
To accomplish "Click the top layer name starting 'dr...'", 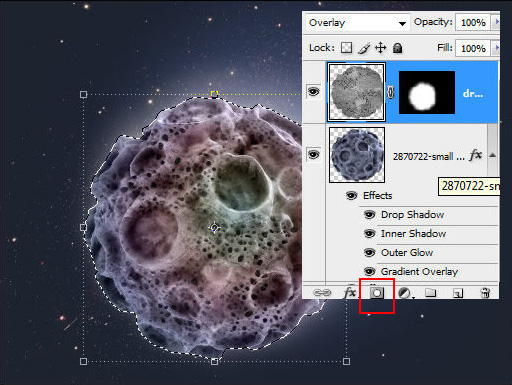I will coord(473,94).
